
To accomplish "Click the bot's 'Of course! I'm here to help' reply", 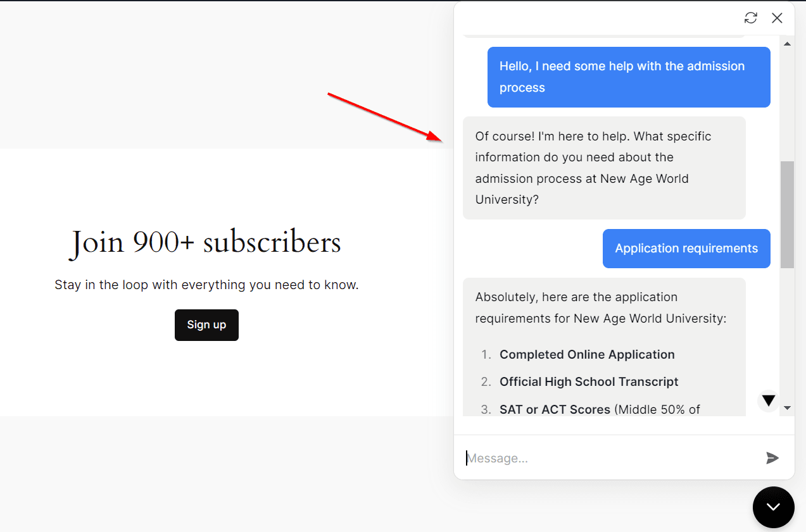I will pos(603,167).
